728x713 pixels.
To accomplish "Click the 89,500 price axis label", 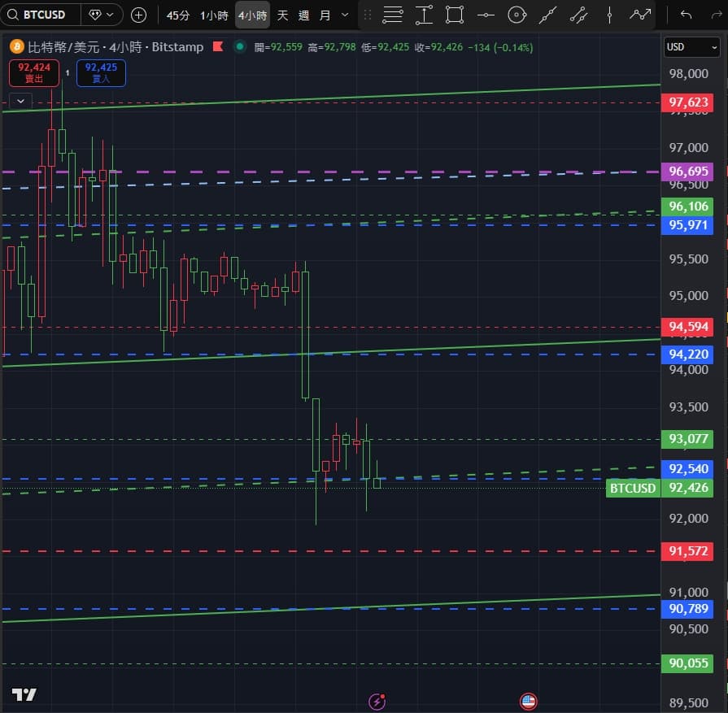I will pos(688,702).
